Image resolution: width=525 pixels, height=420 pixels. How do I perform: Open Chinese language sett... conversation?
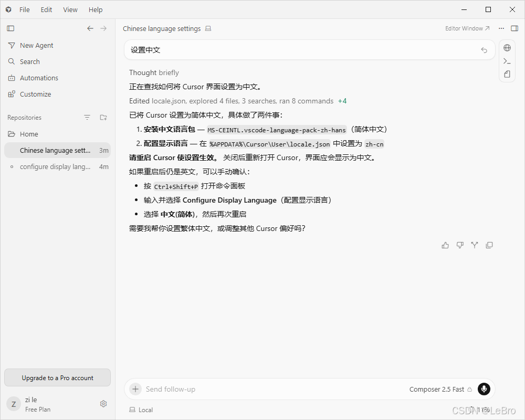click(57, 150)
